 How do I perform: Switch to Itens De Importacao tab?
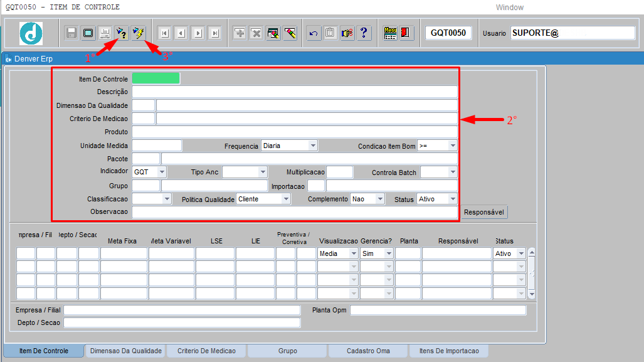click(x=449, y=351)
